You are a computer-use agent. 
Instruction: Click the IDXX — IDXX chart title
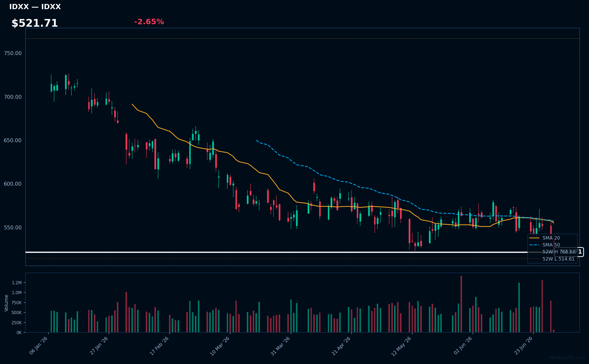(x=35, y=7)
